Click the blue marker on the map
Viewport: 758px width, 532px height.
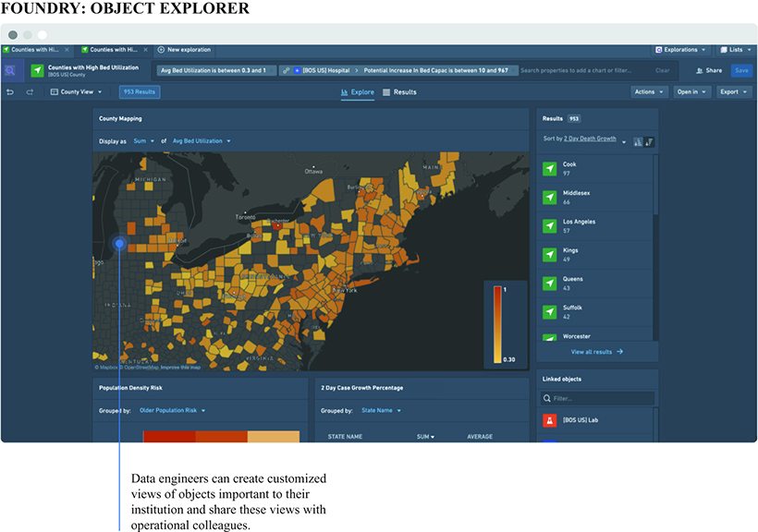coord(119,244)
